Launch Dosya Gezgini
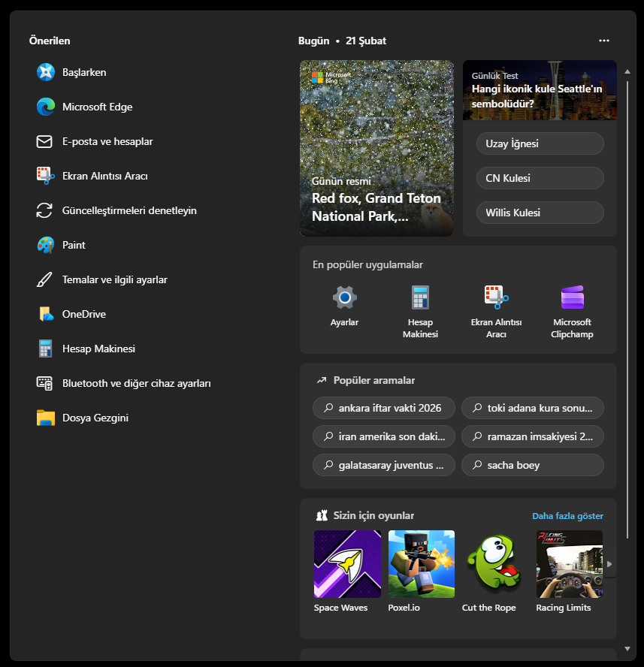The height and width of the screenshot is (667, 644). (83, 418)
